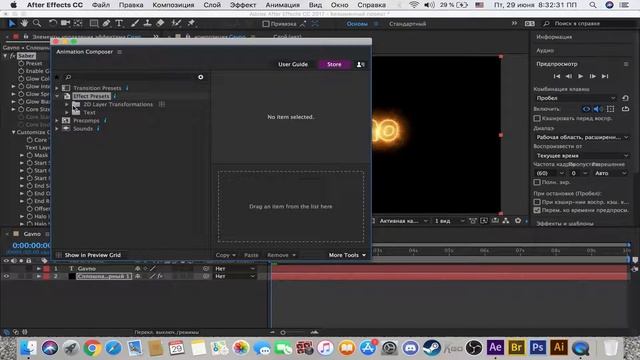Click the Copy button
640x360 pixels.
click(226, 255)
